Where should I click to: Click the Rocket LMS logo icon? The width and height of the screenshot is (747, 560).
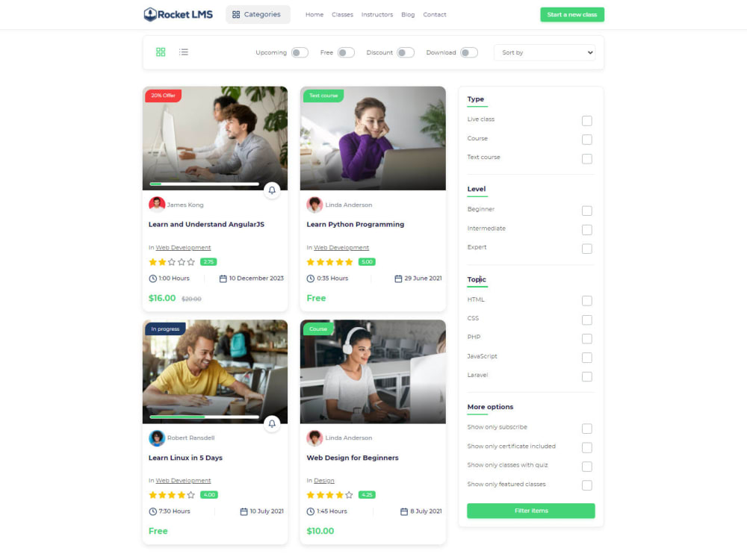click(149, 13)
